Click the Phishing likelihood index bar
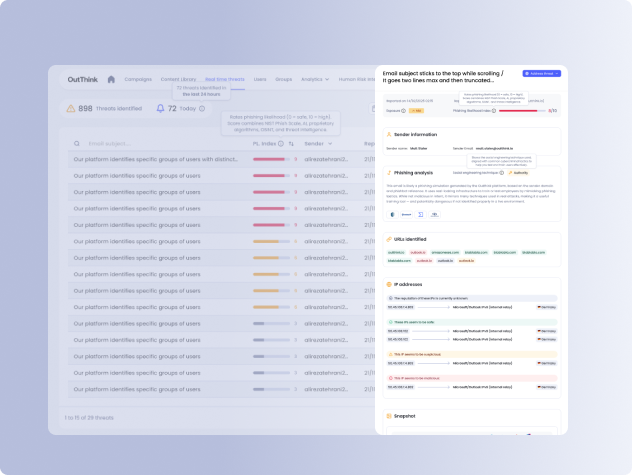 [x=520, y=111]
